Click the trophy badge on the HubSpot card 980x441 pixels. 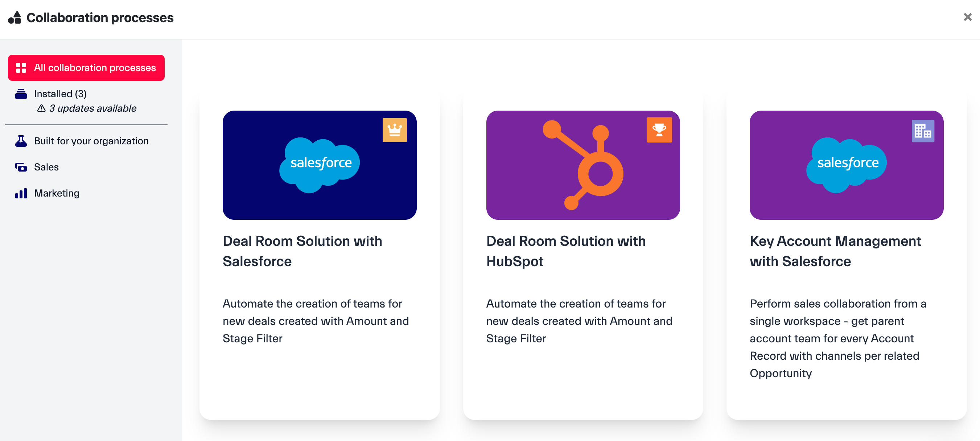coord(659,130)
